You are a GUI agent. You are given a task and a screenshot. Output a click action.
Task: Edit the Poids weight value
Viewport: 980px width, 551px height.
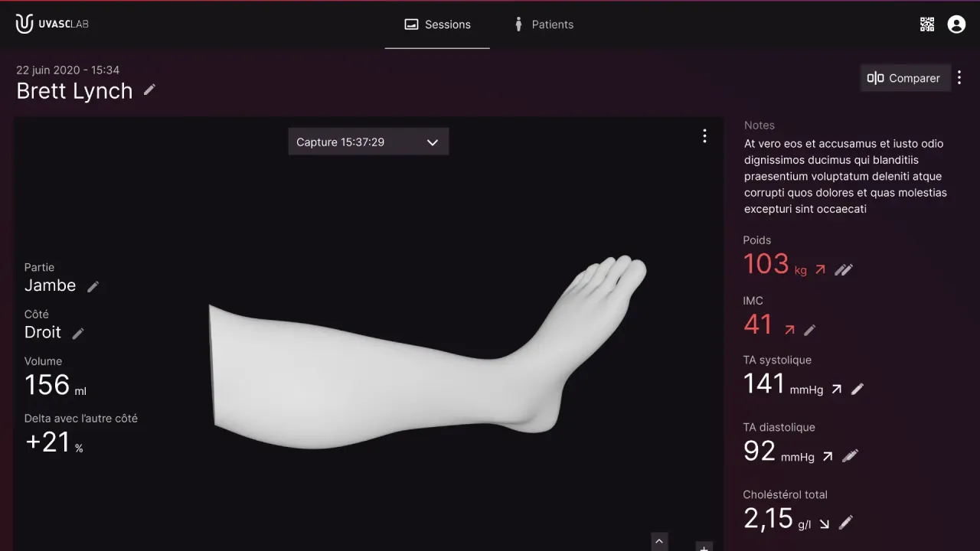[x=843, y=269]
